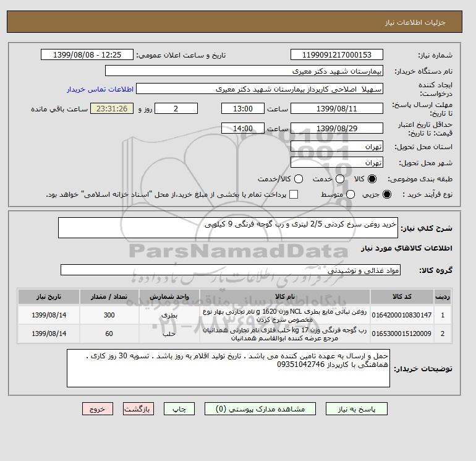The height and width of the screenshot is (461, 476).
Task: Click the تاریخ نیاز column header
Action: [49, 296]
